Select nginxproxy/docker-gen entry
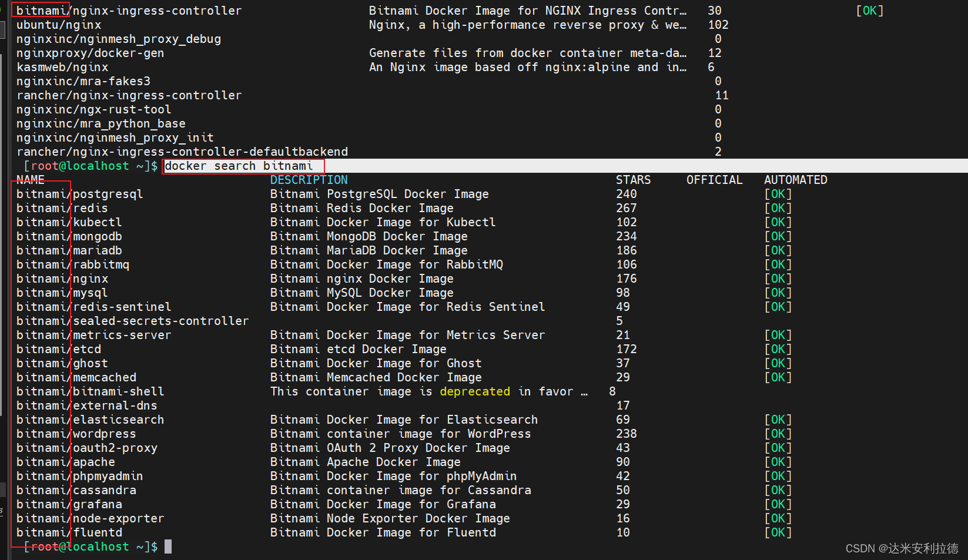This screenshot has width=968, height=560. [91, 53]
